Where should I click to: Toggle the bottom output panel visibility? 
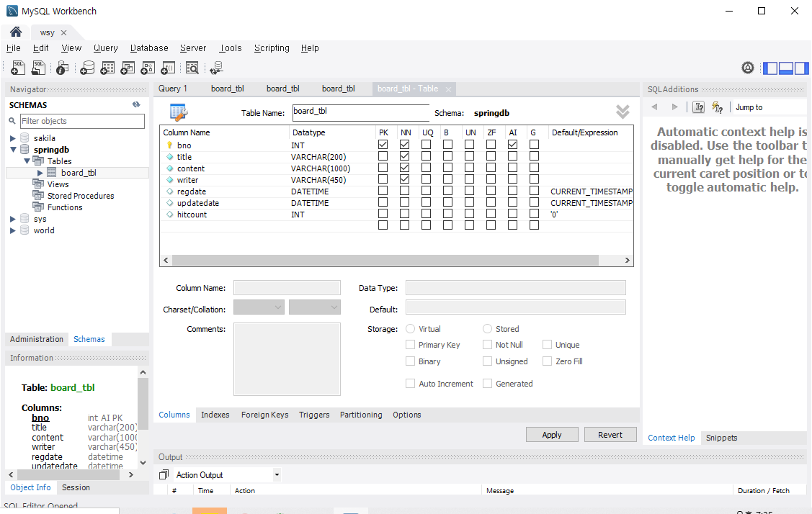click(x=786, y=68)
